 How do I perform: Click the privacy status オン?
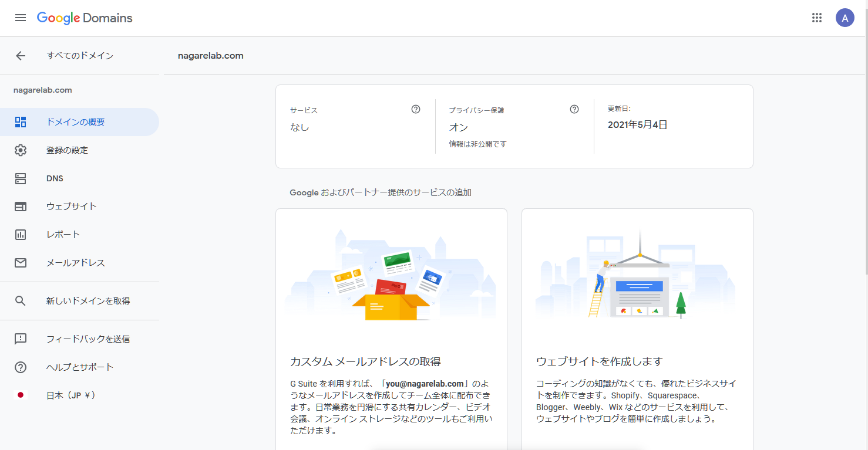click(x=459, y=127)
